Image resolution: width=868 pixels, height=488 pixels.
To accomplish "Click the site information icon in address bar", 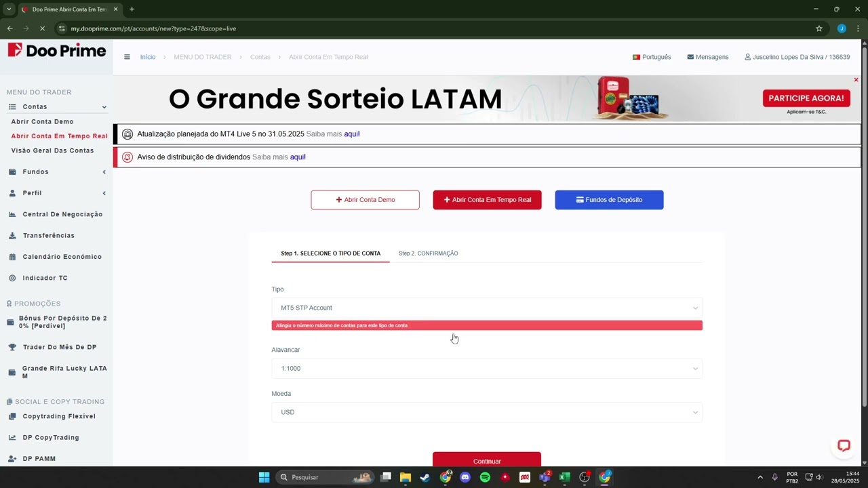I will (62, 28).
